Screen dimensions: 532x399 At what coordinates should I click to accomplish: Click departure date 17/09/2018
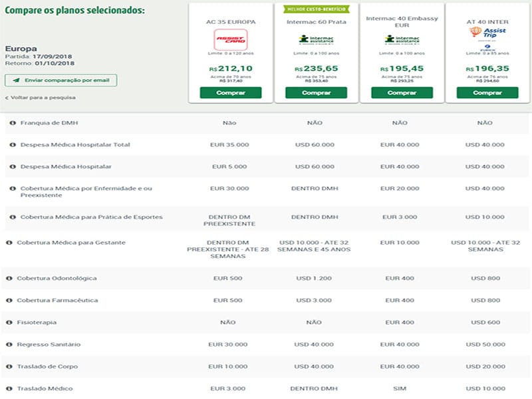pyautogui.click(x=53, y=57)
